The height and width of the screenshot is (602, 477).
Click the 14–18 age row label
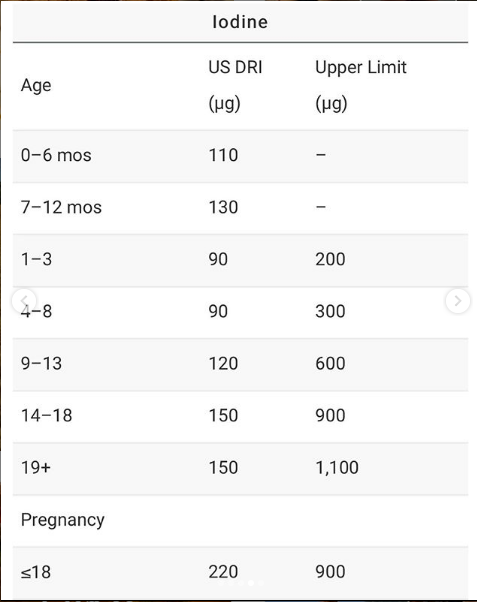(x=46, y=416)
